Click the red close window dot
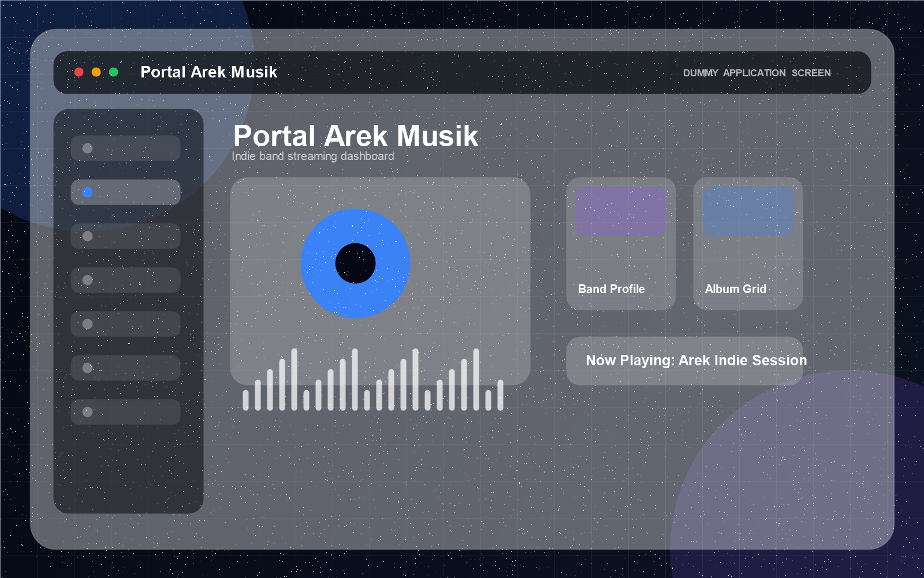 [79, 72]
